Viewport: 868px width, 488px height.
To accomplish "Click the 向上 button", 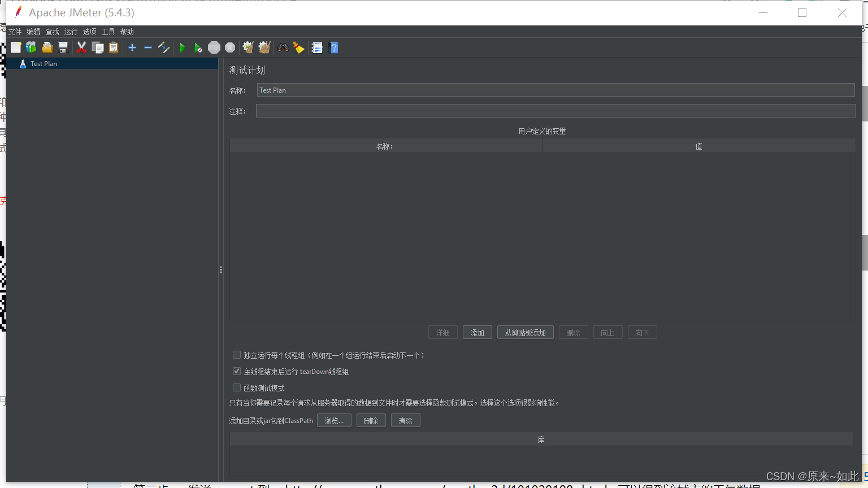I will coord(608,333).
